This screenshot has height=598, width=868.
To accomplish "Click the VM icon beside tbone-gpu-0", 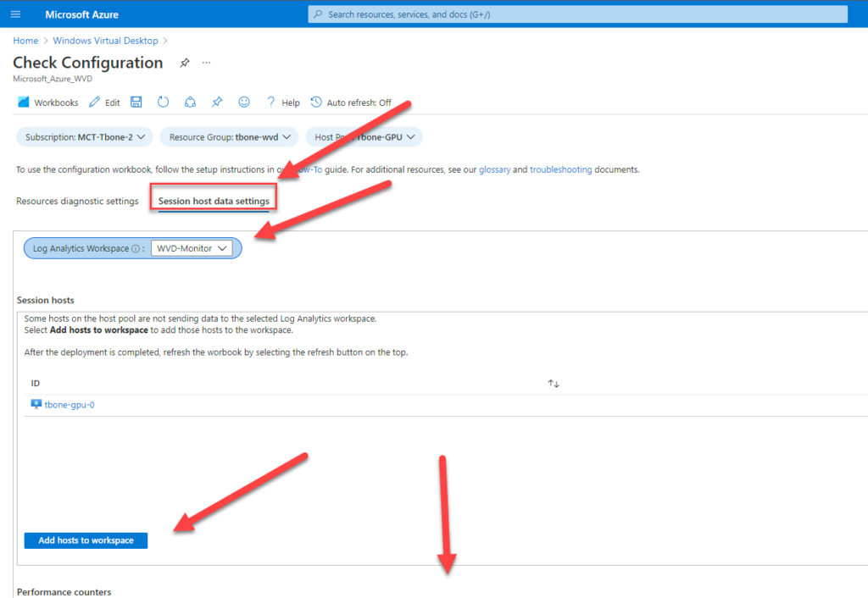I will click(36, 404).
